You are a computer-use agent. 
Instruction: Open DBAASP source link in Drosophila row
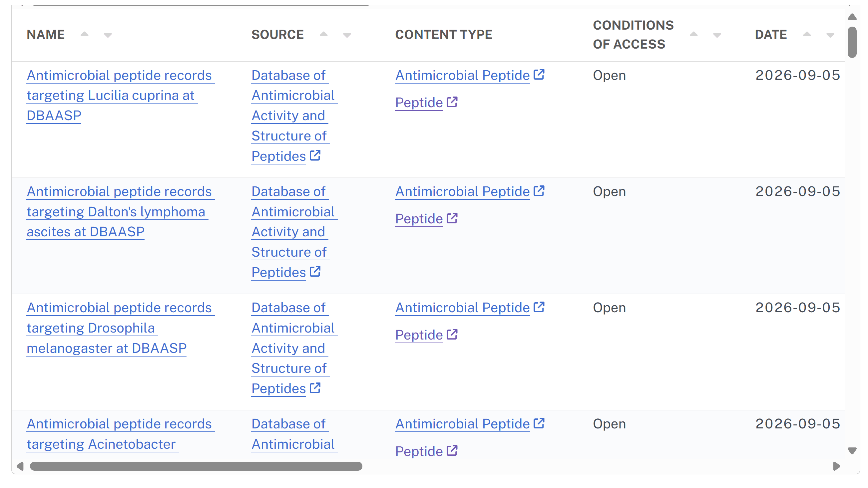(294, 348)
